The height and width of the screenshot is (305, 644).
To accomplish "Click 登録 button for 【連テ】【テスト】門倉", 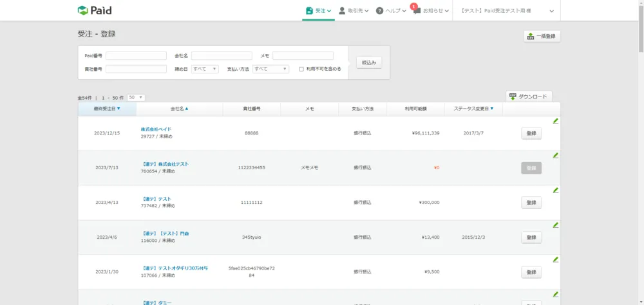I will (x=531, y=237).
